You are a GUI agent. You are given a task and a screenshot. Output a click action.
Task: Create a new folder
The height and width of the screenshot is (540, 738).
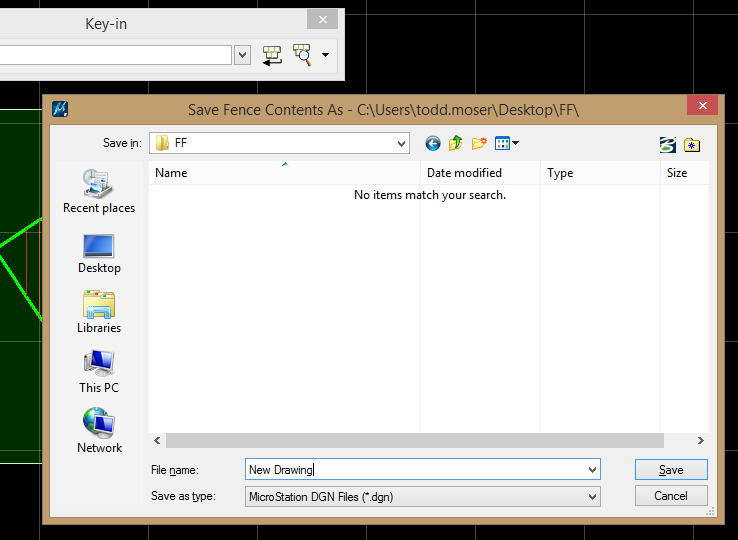click(478, 144)
